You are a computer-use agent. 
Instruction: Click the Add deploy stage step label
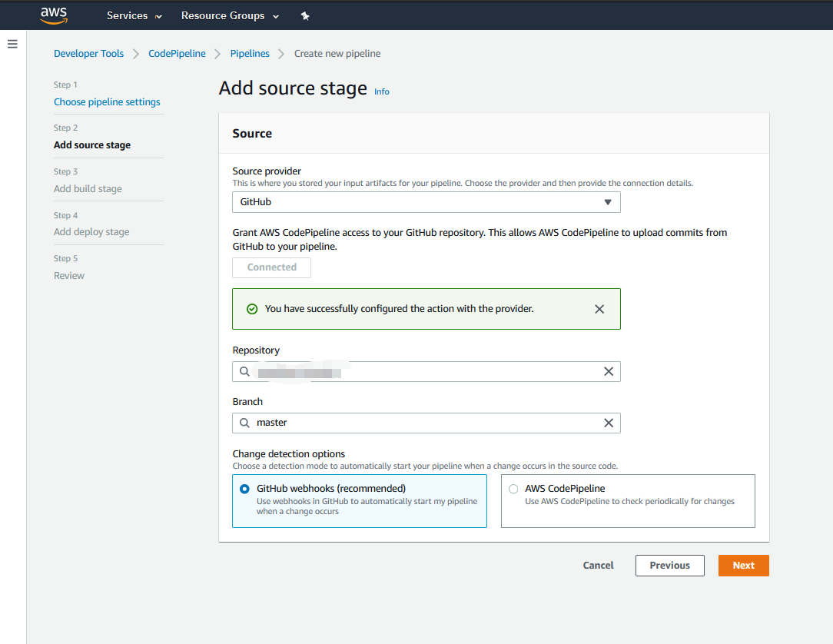[91, 231]
